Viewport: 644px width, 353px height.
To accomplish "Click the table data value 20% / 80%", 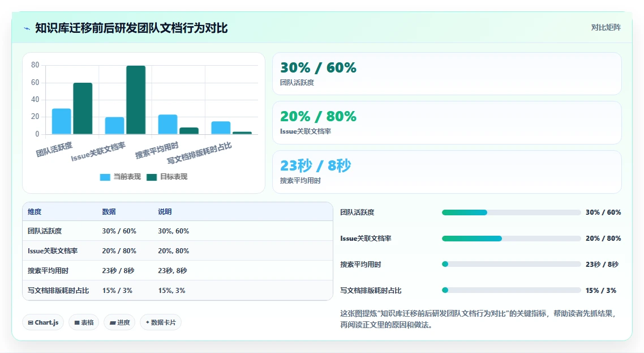I will click(119, 251).
